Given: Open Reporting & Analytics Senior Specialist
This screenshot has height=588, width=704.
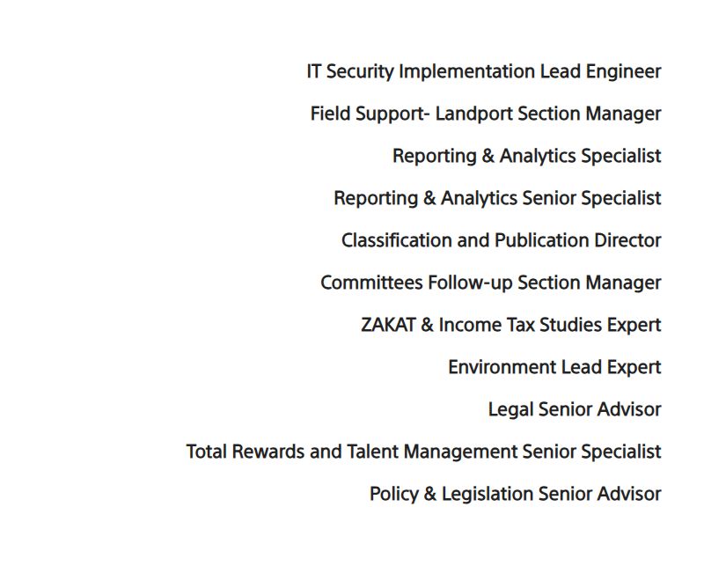Looking at the screenshot, I should point(497,199).
